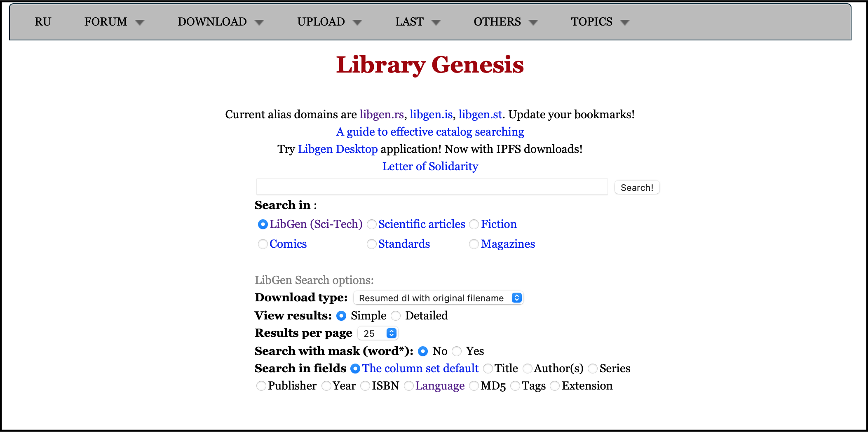Screen dimensions: 868x432
Task: Open the LibGen (Sci-Tech) link
Action: pos(316,224)
